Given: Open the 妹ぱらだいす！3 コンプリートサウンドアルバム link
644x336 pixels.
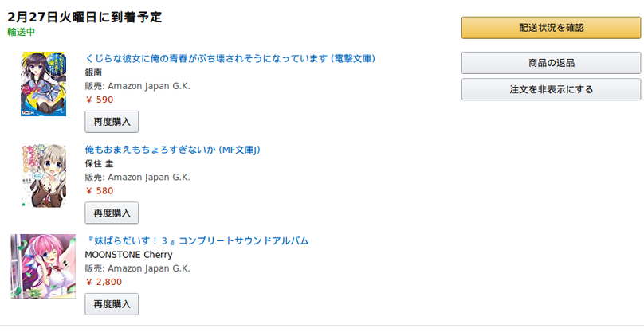Looking at the screenshot, I should [x=196, y=240].
